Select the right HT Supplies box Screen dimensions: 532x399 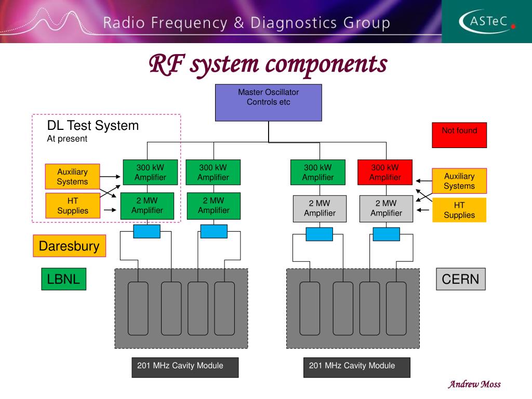(459, 210)
